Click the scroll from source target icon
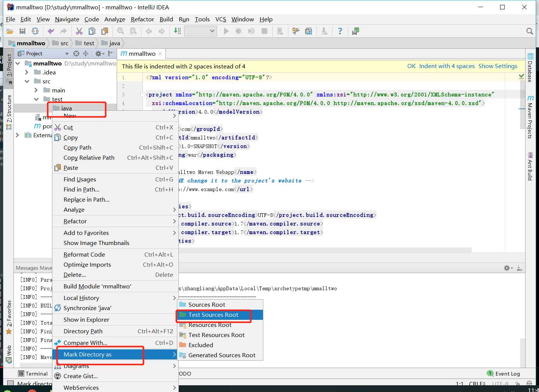539x392 pixels. [76, 53]
